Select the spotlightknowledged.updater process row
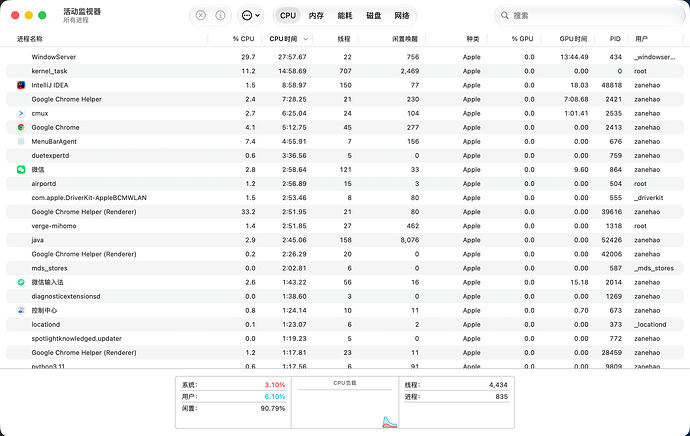Image resolution: width=690 pixels, height=436 pixels. 345,338
